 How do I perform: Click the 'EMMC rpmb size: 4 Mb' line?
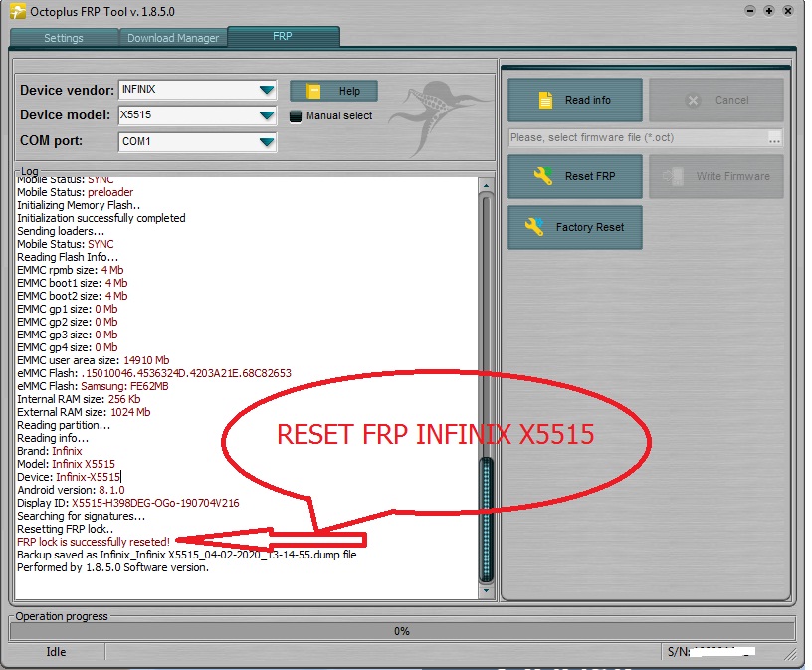click(71, 270)
